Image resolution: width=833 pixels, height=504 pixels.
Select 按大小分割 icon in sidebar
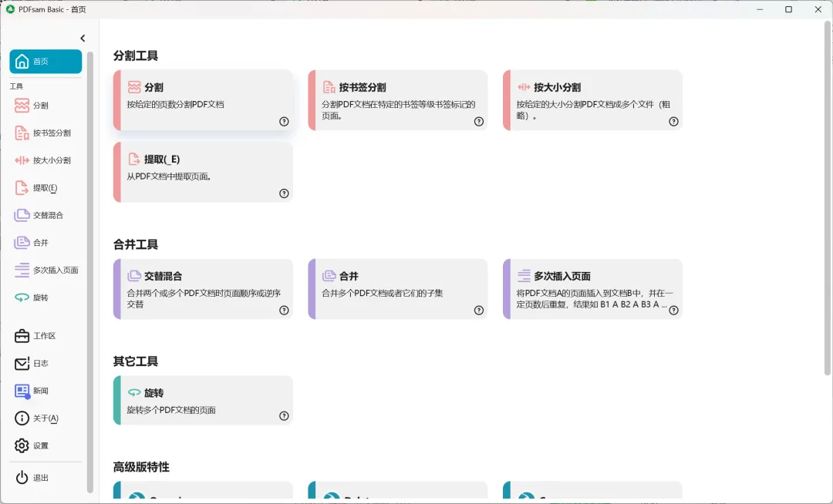click(22, 160)
